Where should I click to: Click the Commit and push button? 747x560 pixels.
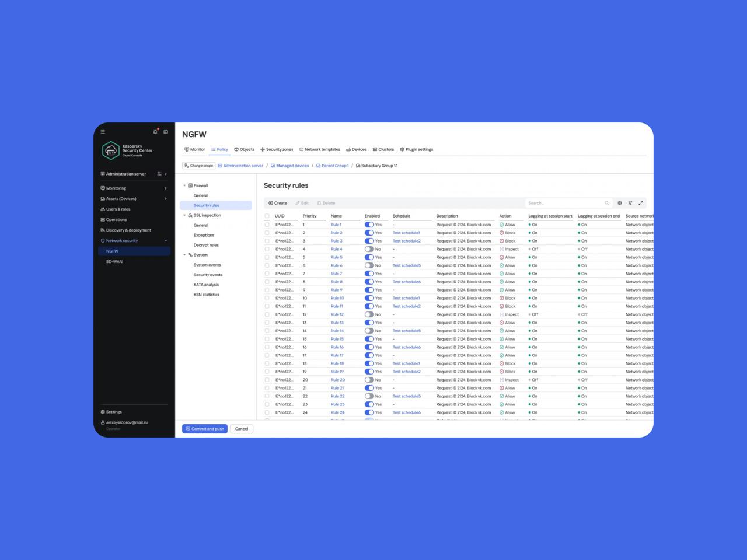[x=205, y=429]
